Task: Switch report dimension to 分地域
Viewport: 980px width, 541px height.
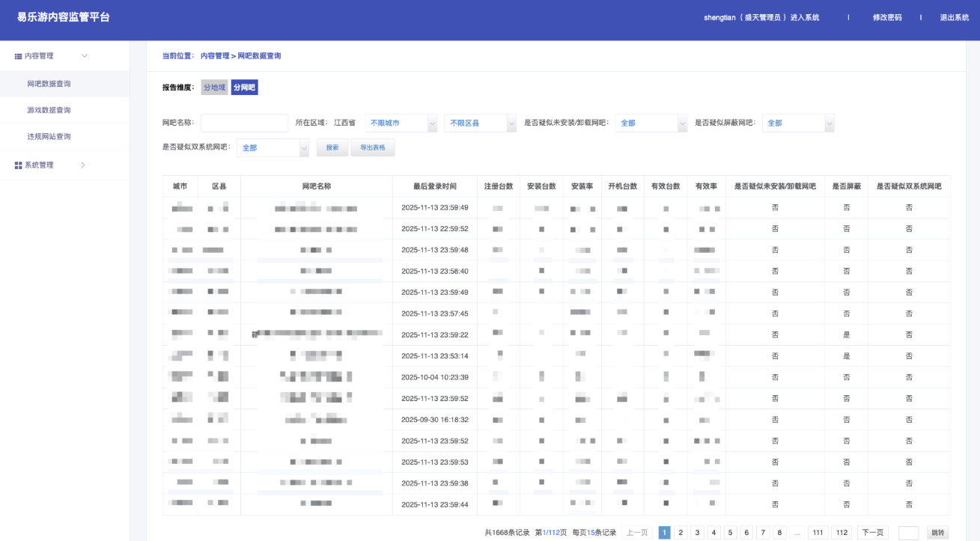Action: [x=214, y=88]
